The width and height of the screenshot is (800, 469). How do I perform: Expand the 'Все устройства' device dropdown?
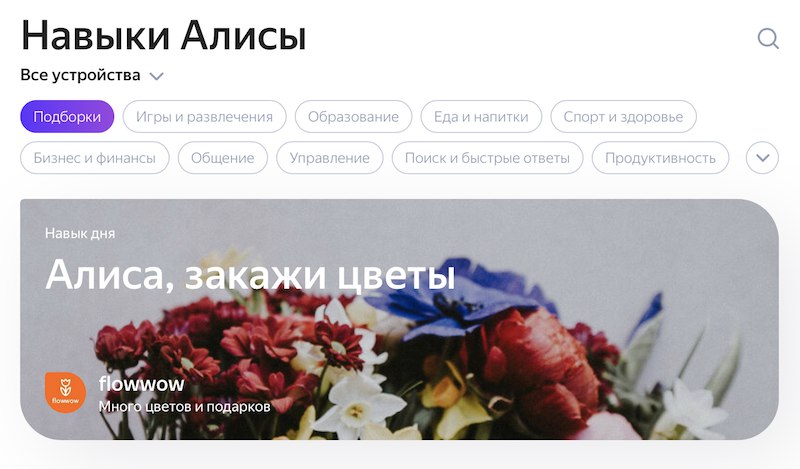[92, 75]
